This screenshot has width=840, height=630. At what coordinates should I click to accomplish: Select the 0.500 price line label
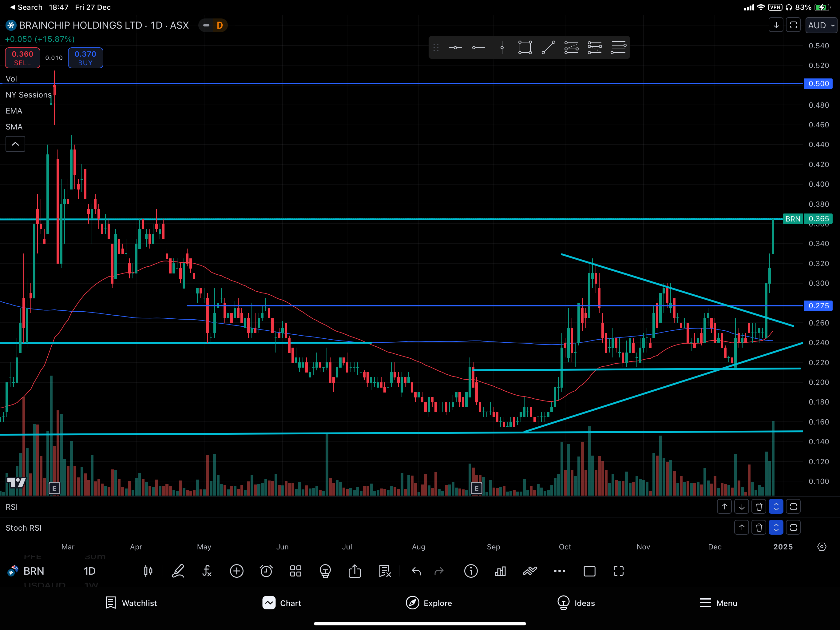coord(818,83)
